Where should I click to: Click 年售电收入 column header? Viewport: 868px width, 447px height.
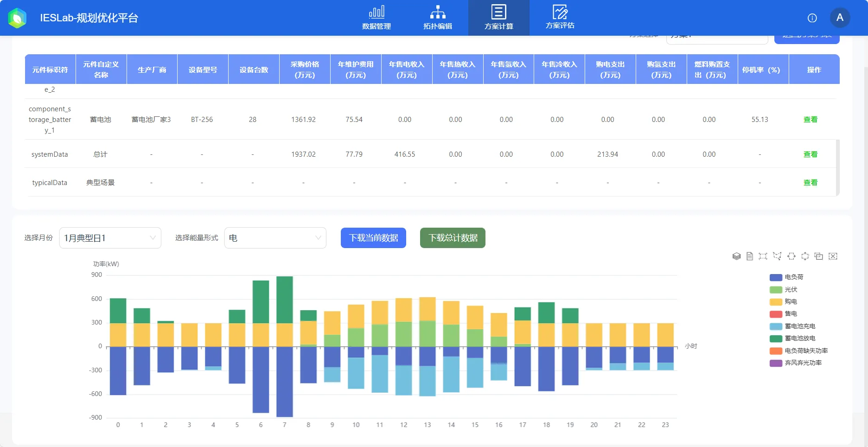pos(407,70)
